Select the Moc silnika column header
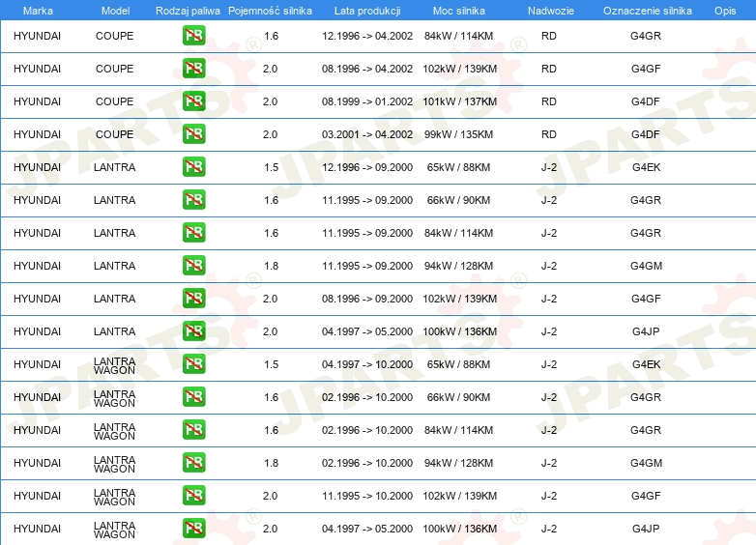This screenshot has width=756, height=545. click(458, 11)
